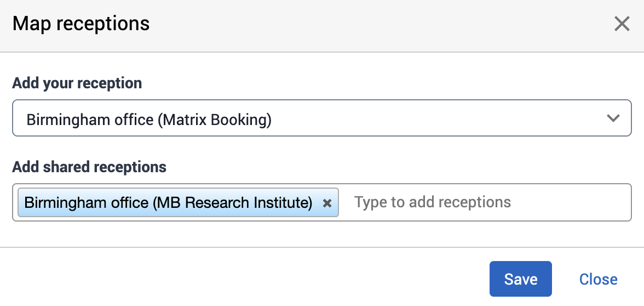Select the Birmingham office (Matrix Booking) value
Image resolution: width=644 pixels, height=306 pixels.
coord(149,119)
